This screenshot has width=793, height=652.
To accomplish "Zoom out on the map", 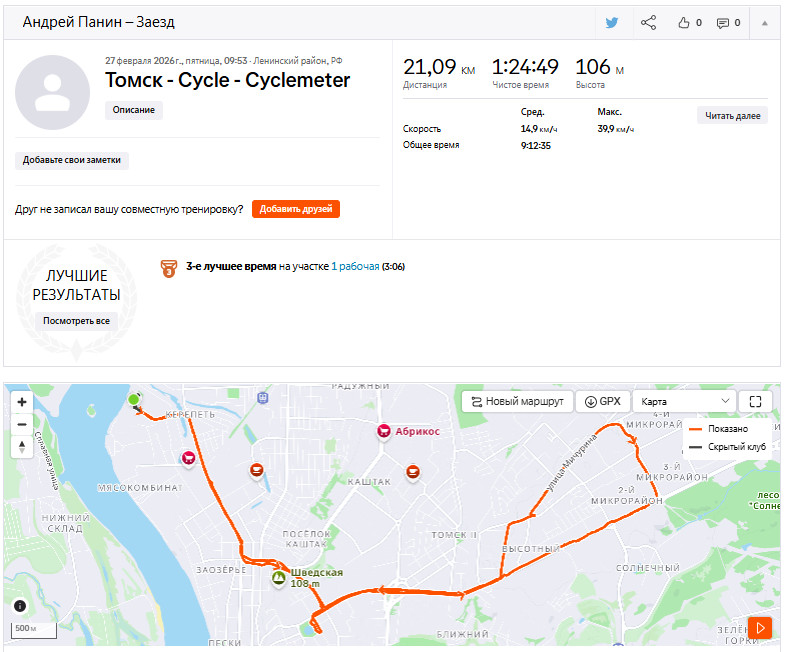I will point(22,424).
